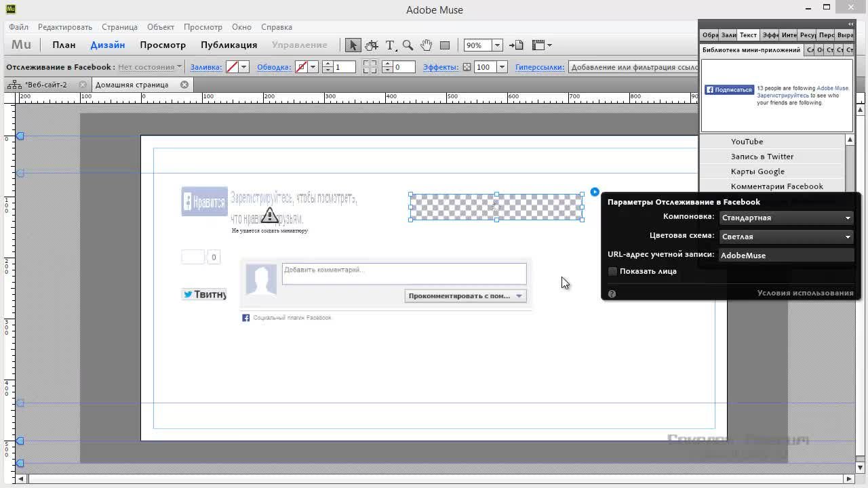Screen dimensions: 868x488
Task: Switch to the Текст panel tab
Action: pos(748,35)
